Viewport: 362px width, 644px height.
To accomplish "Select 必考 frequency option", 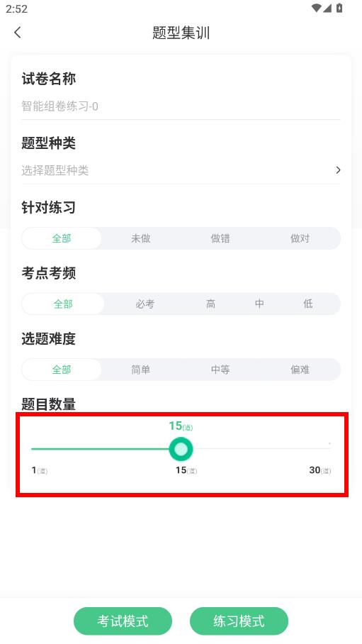I will click(145, 304).
